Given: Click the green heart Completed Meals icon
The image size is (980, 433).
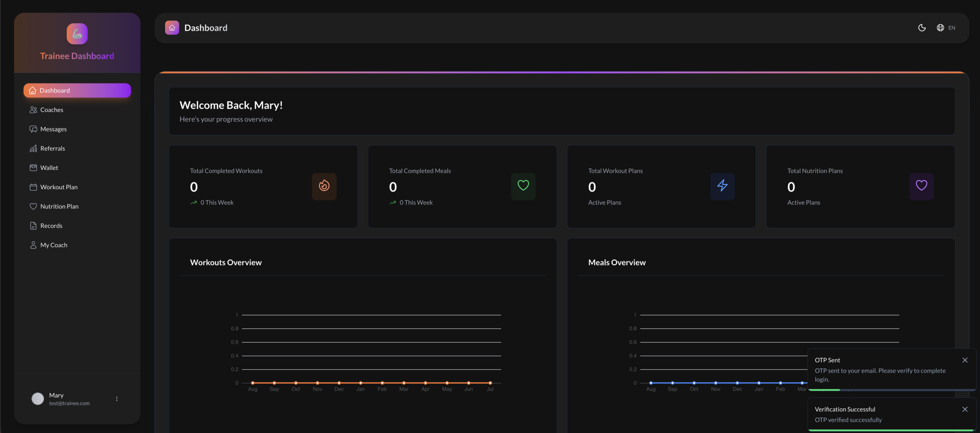Looking at the screenshot, I should coord(523,186).
